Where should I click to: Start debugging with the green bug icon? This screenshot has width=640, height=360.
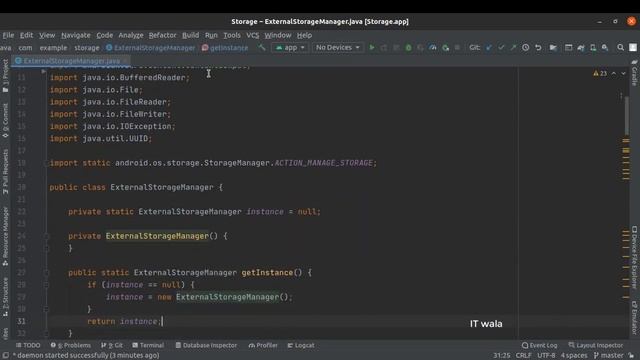408,48
